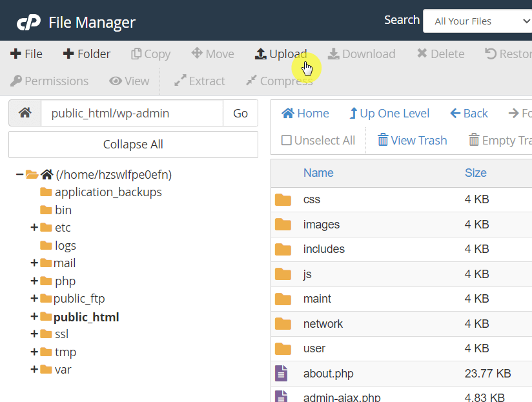Select the admin-ajax.php file name
The height and width of the screenshot is (402, 532).
click(x=342, y=397)
